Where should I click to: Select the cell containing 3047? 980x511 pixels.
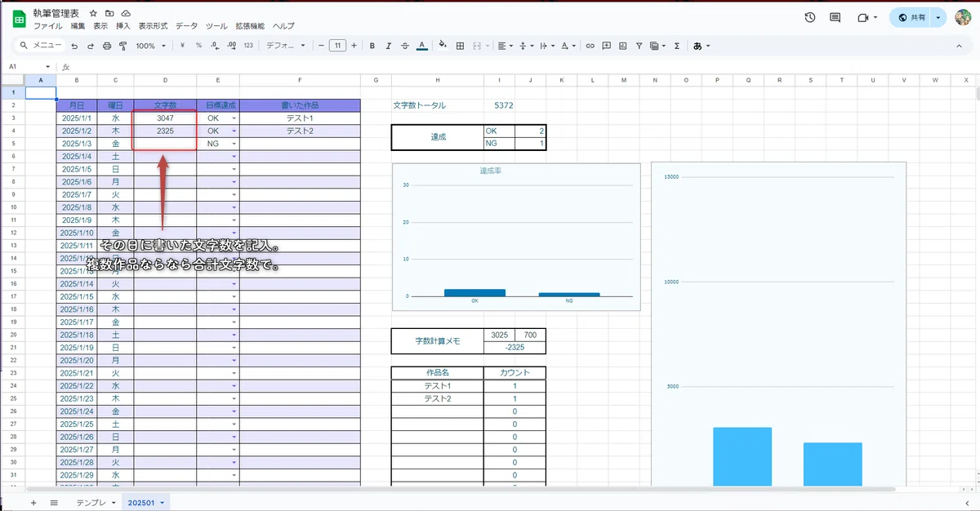click(165, 118)
